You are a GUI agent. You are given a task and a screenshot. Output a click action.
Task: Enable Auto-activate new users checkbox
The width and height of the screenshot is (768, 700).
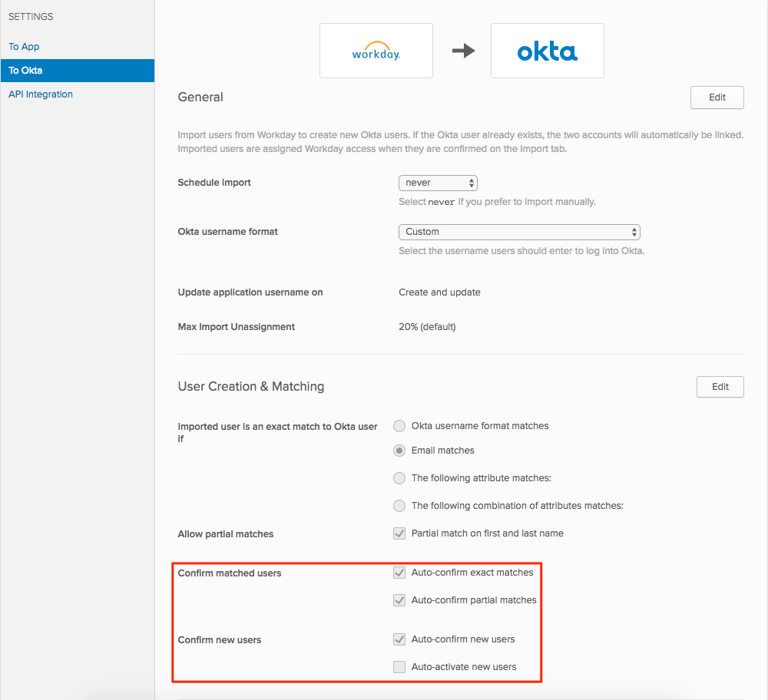399,667
